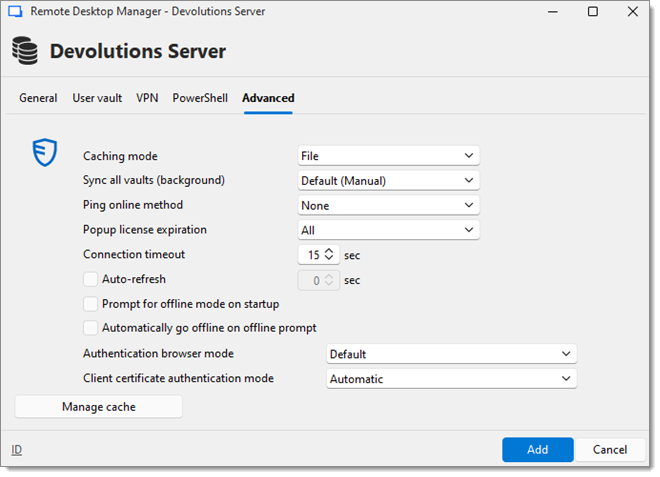Screen dimensions: 660x477
Task: Open the PowerShell tab
Action: click(200, 98)
